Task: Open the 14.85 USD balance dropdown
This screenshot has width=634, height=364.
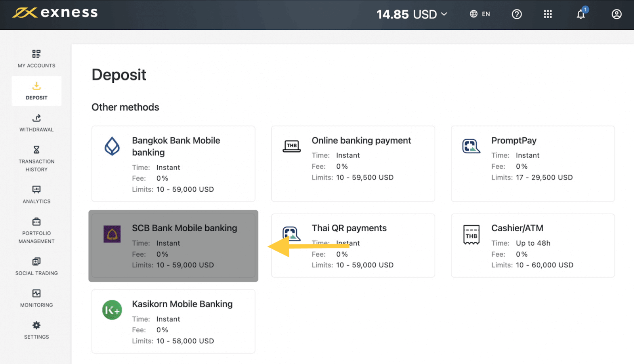Action: [x=412, y=14]
